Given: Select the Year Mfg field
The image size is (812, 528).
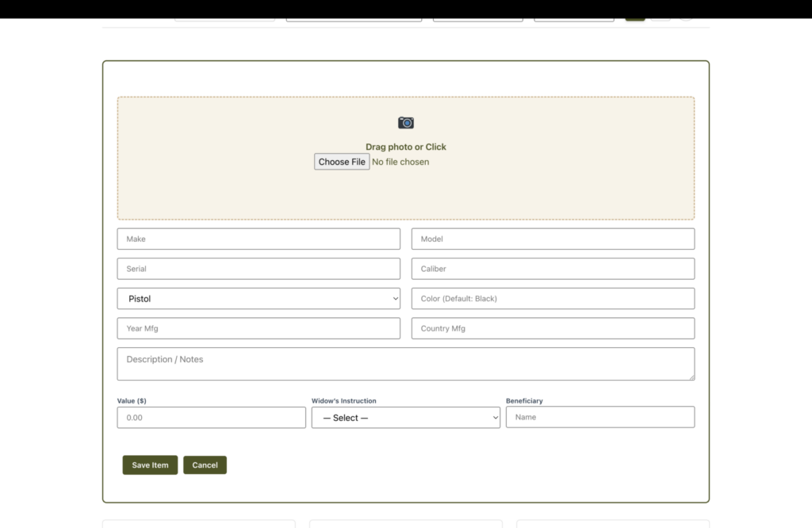Looking at the screenshot, I should click(x=259, y=328).
